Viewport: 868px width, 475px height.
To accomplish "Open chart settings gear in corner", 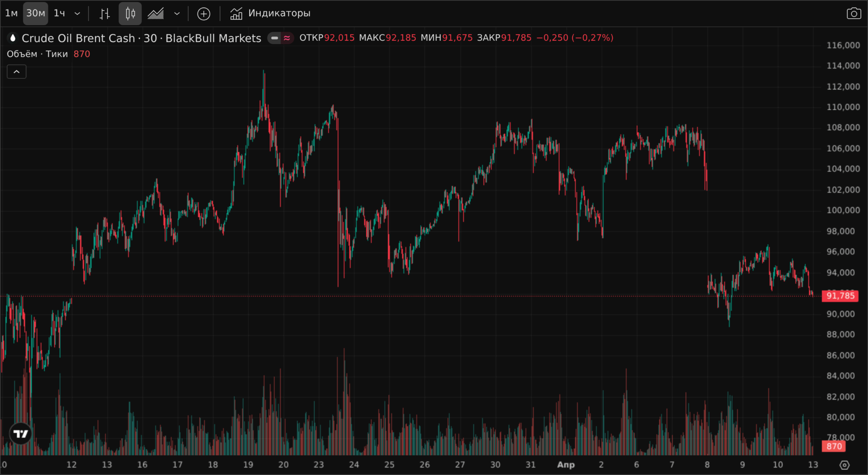I will point(844,465).
